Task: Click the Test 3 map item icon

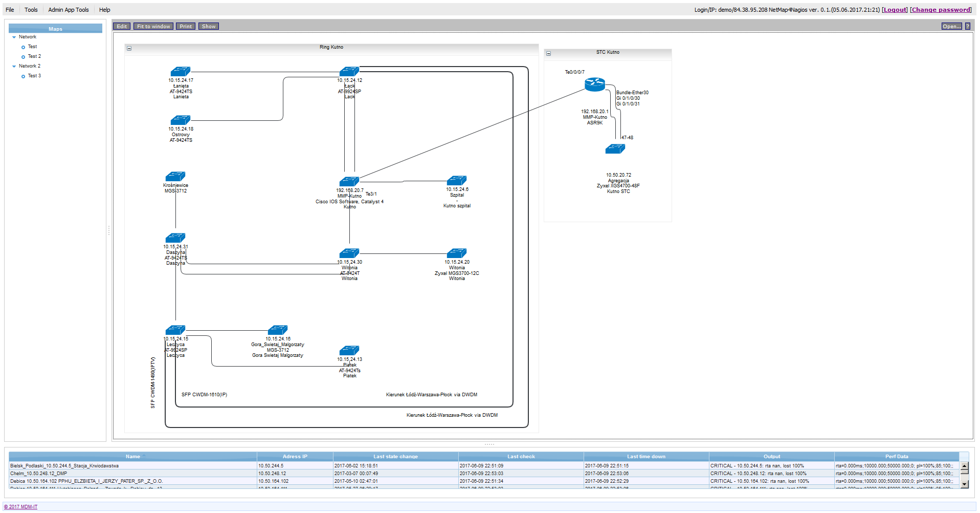Action: (x=23, y=76)
